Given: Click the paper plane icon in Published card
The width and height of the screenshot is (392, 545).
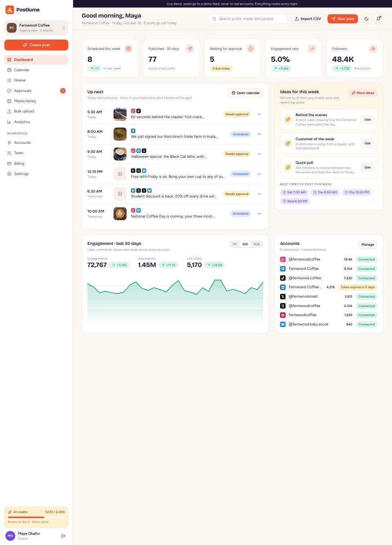Looking at the screenshot, I should point(190,49).
